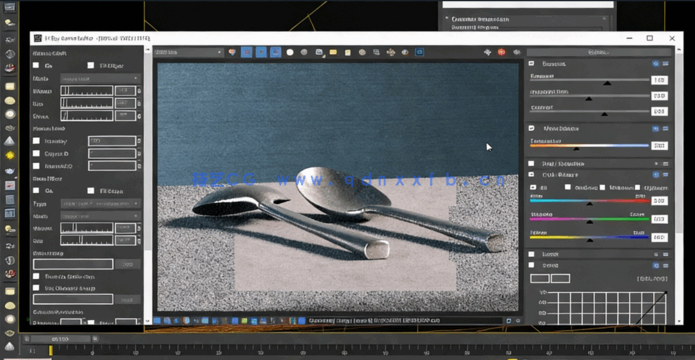Click the colorful RGB channels icon in frame buffer toolbar
This screenshot has width=695, height=360.
pos(232,52)
